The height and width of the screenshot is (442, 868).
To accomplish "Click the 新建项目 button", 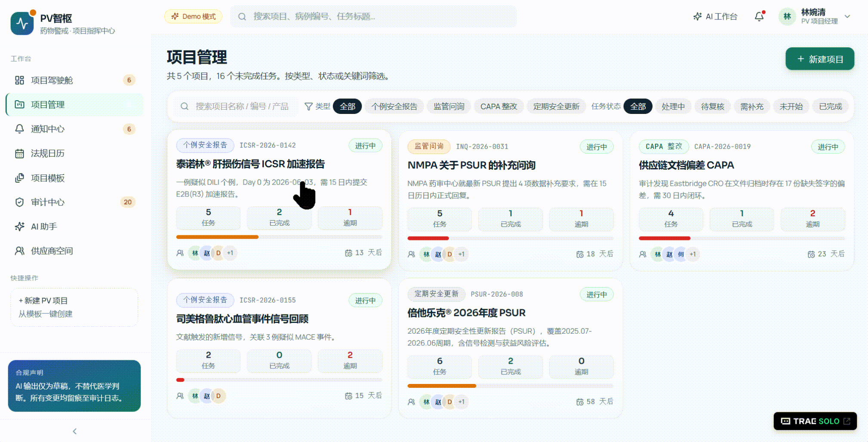I will tap(820, 59).
